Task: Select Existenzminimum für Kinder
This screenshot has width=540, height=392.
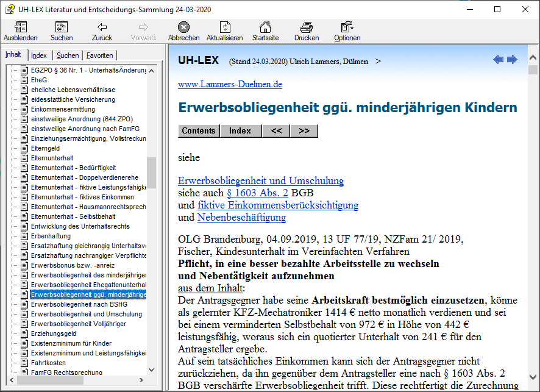Action: pos(71,343)
